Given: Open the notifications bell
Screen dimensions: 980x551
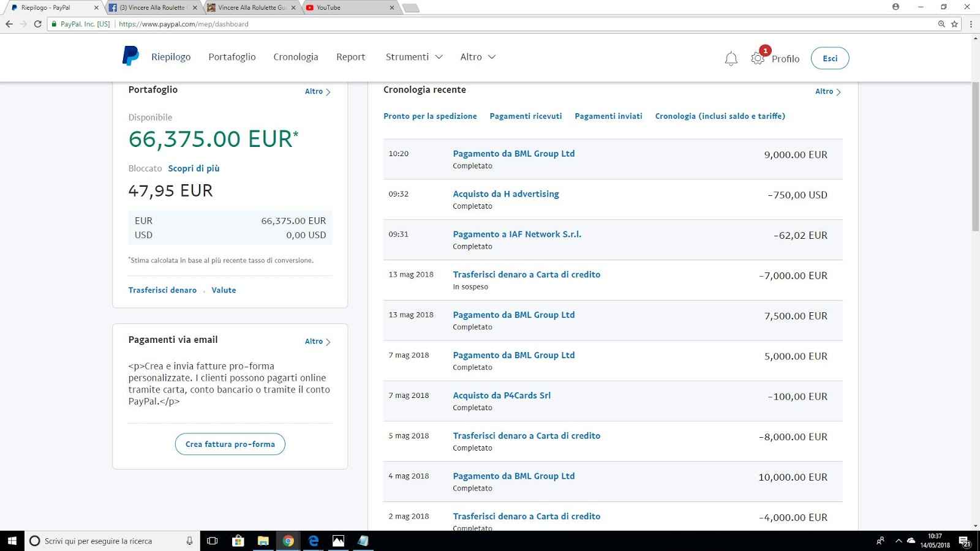Looking at the screenshot, I should (x=731, y=59).
